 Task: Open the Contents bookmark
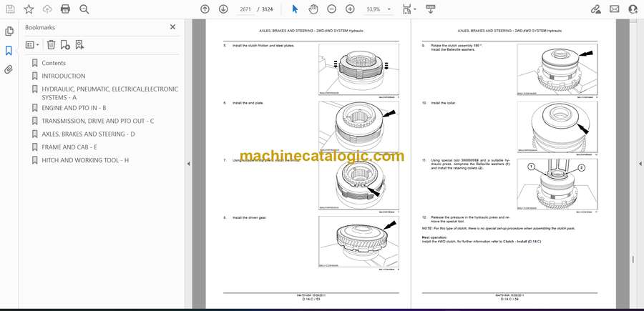(x=54, y=63)
